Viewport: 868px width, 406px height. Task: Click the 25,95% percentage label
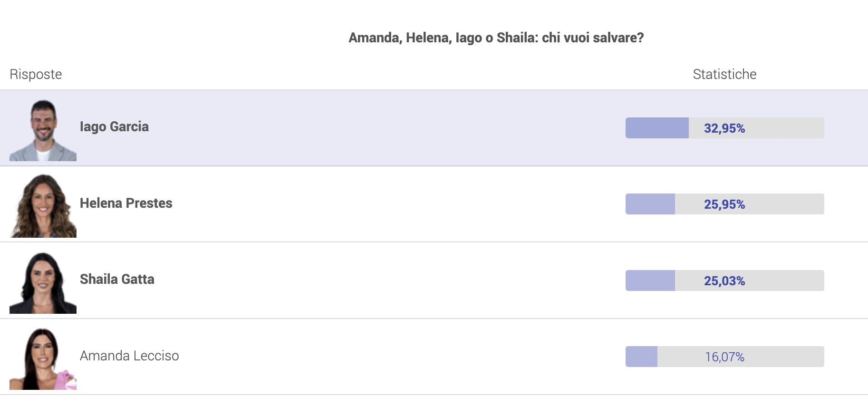point(724,204)
